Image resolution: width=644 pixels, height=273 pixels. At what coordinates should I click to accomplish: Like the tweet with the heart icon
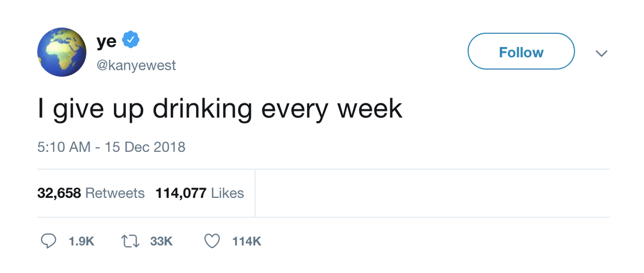[213, 241]
